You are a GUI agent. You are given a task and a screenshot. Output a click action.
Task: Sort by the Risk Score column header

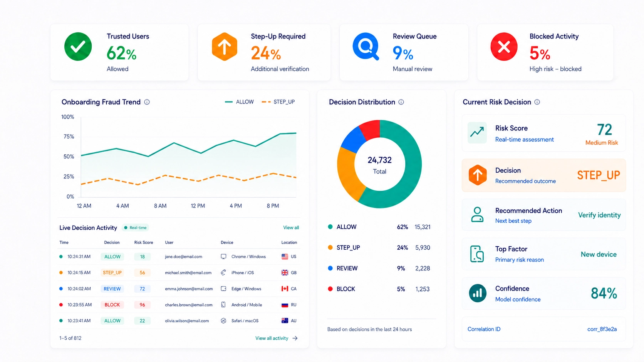coord(144,242)
